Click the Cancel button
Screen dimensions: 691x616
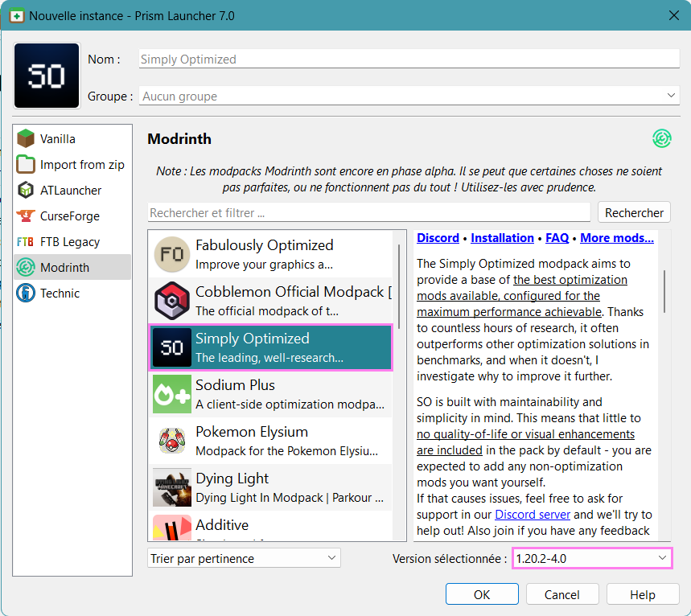coord(561,594)
